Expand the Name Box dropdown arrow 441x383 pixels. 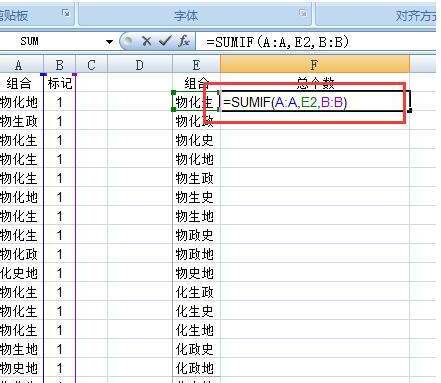click(x=109, y=42)
